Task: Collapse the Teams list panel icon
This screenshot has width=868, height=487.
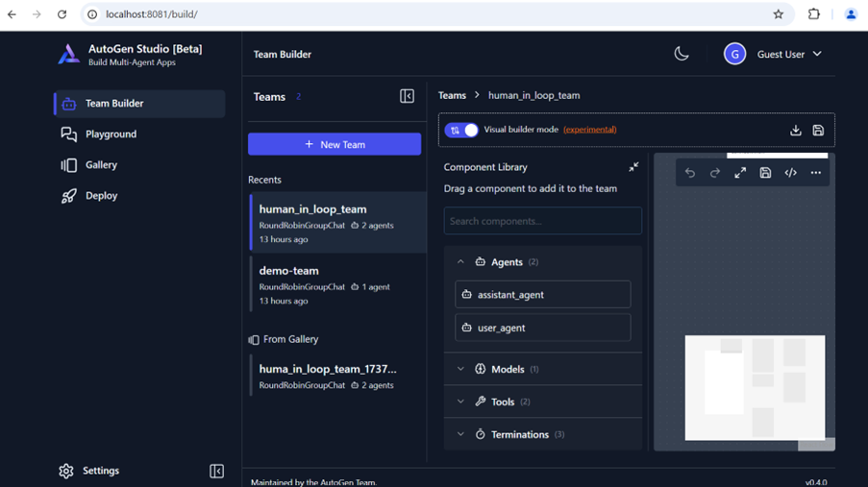Action: (x=407, y=96)
